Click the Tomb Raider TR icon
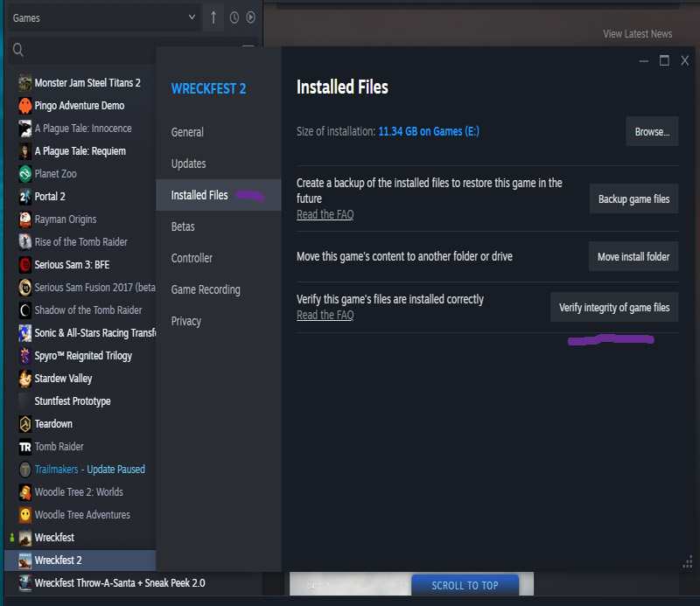The image size is (700, 606). pos(25,447)
